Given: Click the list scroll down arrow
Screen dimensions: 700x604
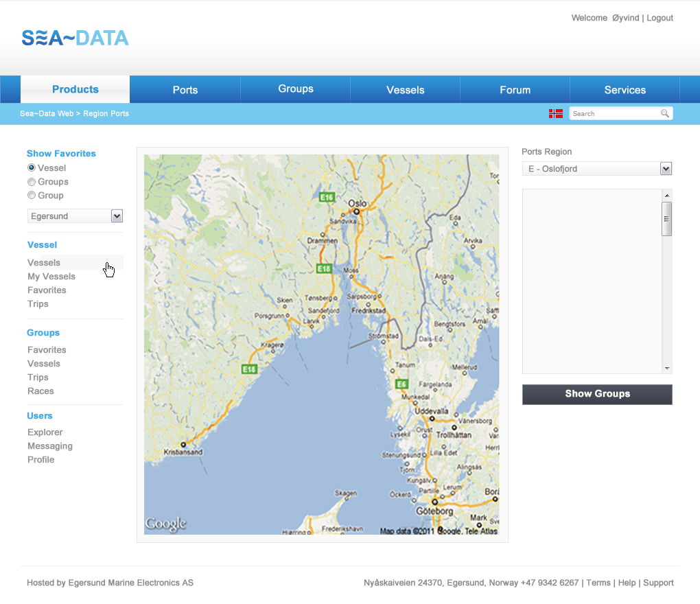Looking at the screenshot, I should pos(666,369).
